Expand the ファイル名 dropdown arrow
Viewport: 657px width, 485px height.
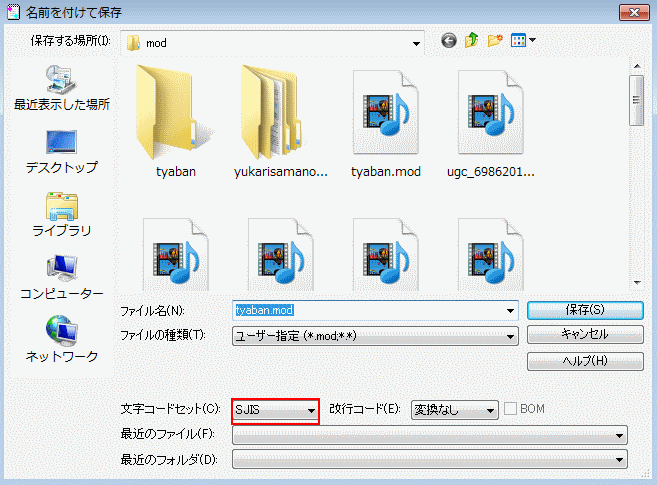pyautogui.click(x=510, y=310)
